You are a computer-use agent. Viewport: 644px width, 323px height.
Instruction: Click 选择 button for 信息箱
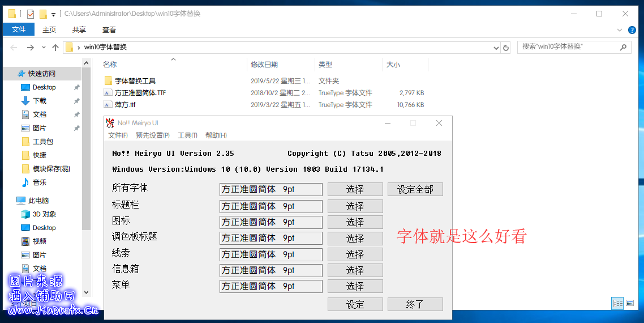[355, 270]
